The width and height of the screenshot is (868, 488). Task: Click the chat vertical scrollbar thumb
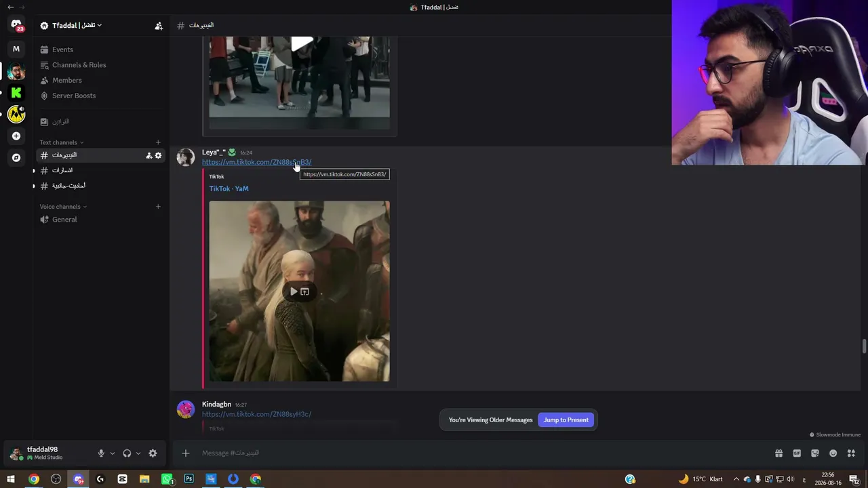coord(864,346)
